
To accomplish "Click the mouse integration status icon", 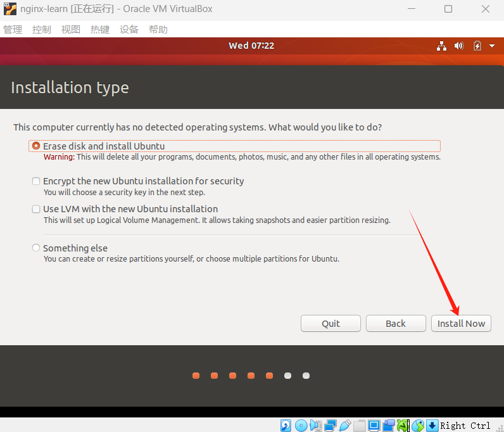I will click(x=418, y=426).
